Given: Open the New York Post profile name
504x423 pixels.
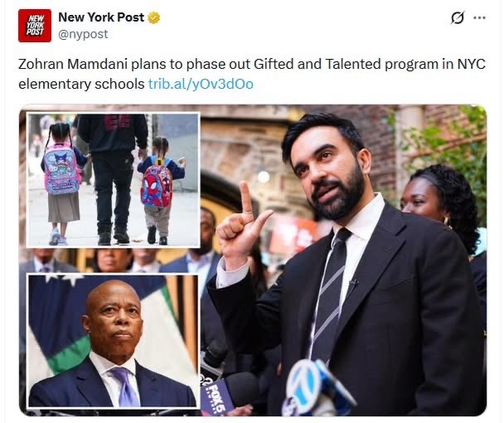Looking at the screenshot, I should pos(101,17).
